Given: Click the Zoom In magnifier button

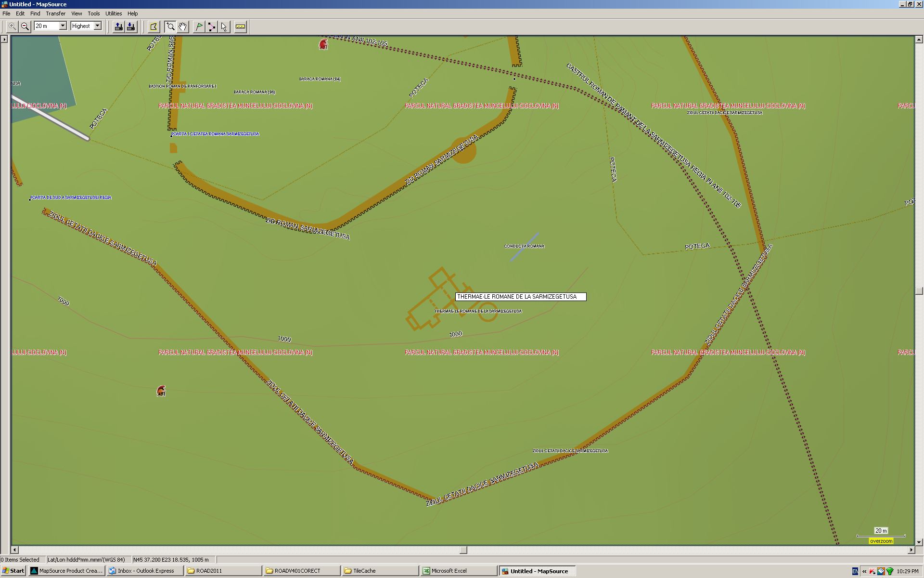Looking at the screenshot, I should click(12, 26).
